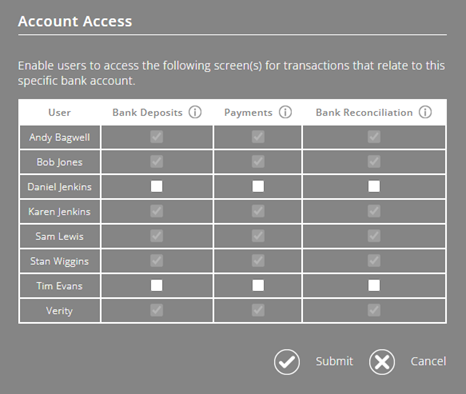
Task: Toggle Sam Lewis Bank Reconciliation checkbox
Action: pyautogui.click(x=374, y=236)
